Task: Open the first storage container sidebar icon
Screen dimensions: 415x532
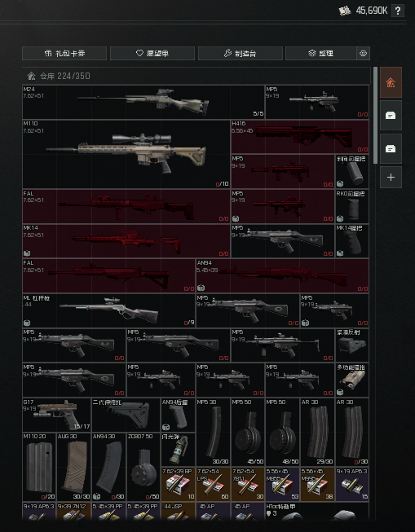Action: click(391, 116)
